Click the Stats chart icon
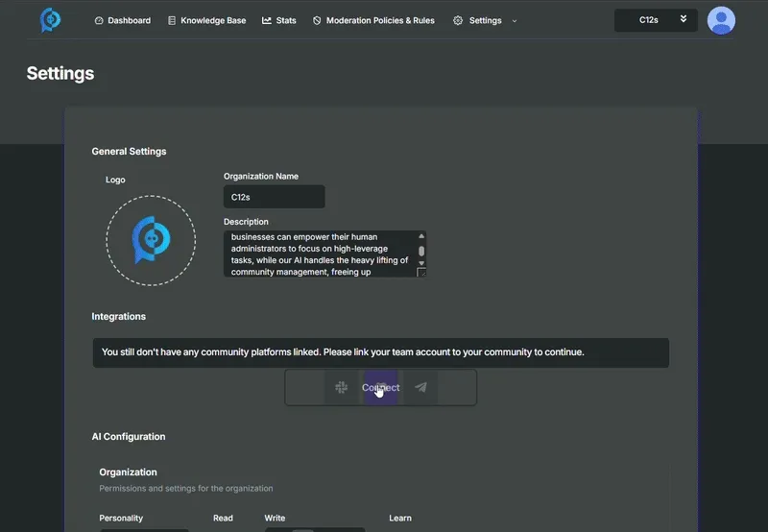Screen dimensions: 768x532 pyautogui.click(x=267, y=20)
